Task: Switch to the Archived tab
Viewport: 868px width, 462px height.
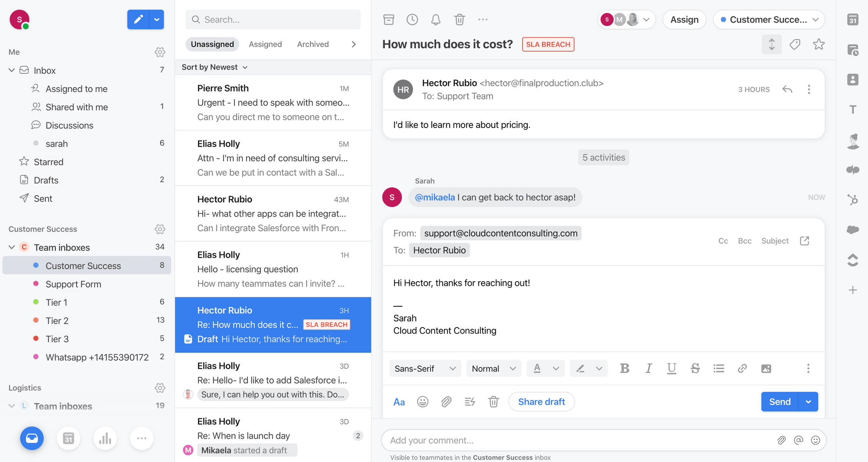Action: (x=312, y=44)
